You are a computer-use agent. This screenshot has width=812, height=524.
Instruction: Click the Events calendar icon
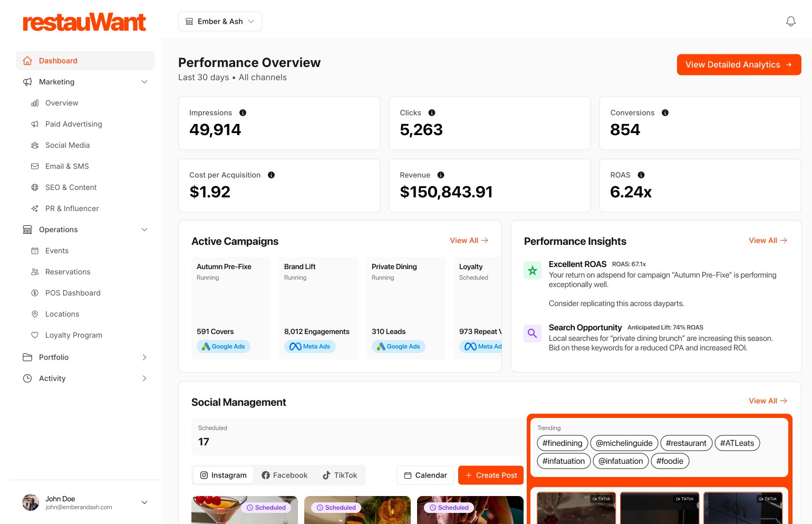click(35, 251)
